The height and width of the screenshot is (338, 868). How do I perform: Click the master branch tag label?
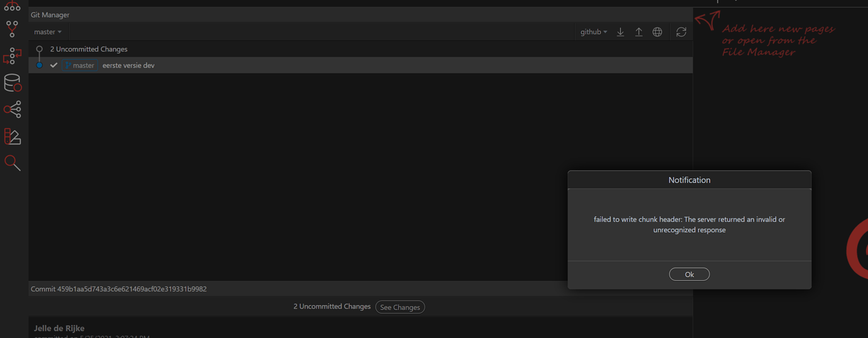[x=79, y=65]
